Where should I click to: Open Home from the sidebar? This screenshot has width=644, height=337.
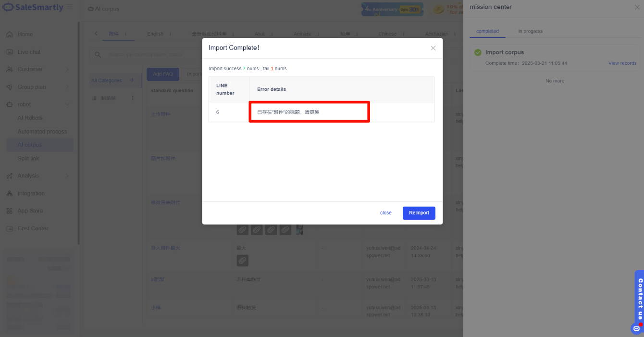(25, 34)
